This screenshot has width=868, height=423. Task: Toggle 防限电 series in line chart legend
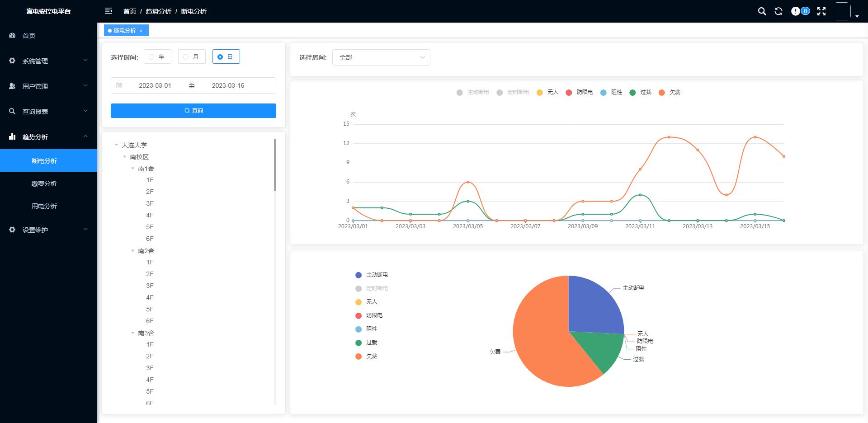tap(579, 92)
